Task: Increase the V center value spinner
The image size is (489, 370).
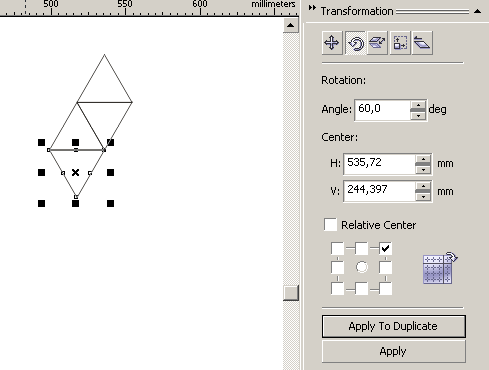Action: [x=423, y=186]
